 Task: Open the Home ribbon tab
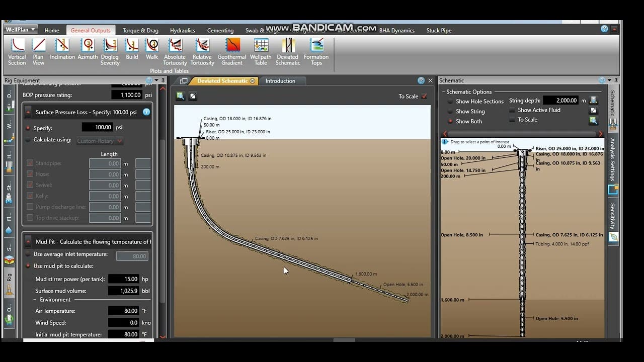tap(52, 30)
